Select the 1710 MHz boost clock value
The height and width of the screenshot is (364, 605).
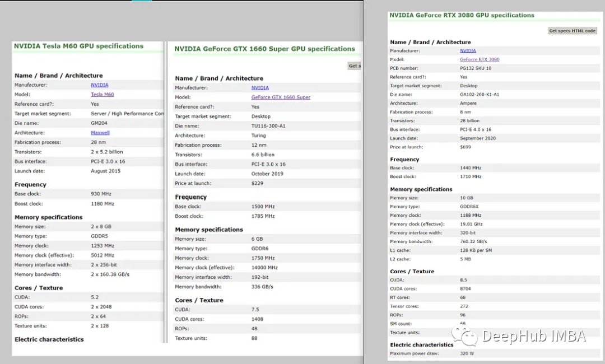471,176
